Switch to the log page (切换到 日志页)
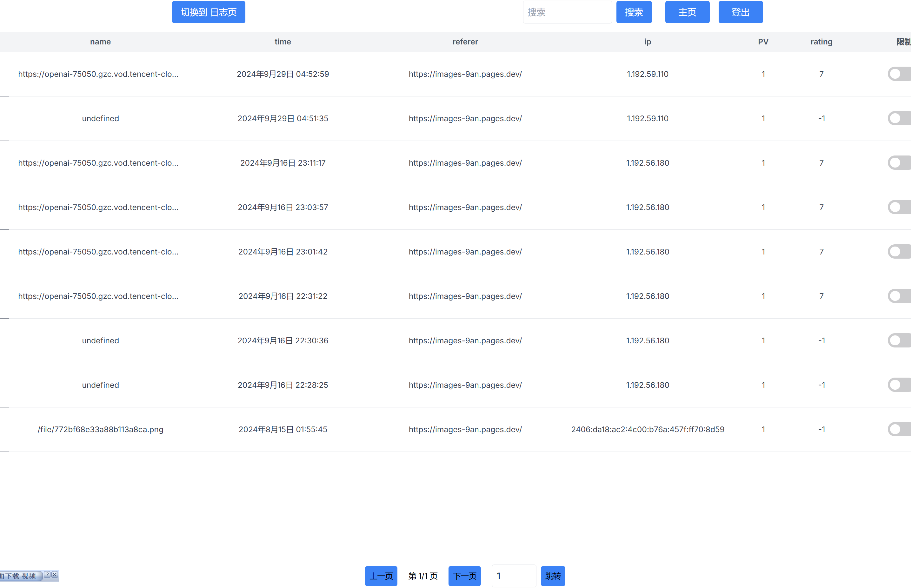 click(x=208, y=12)
